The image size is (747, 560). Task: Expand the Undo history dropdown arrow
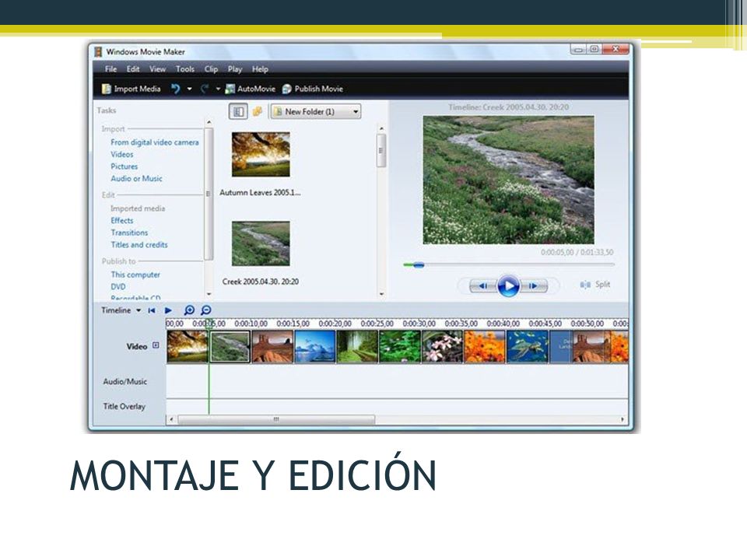click(189, 89)
